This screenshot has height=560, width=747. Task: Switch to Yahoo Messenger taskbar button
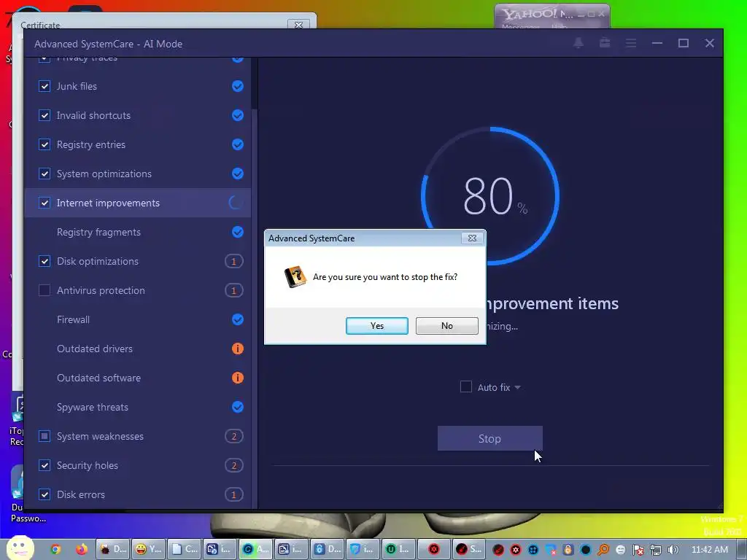click(148, 549)
